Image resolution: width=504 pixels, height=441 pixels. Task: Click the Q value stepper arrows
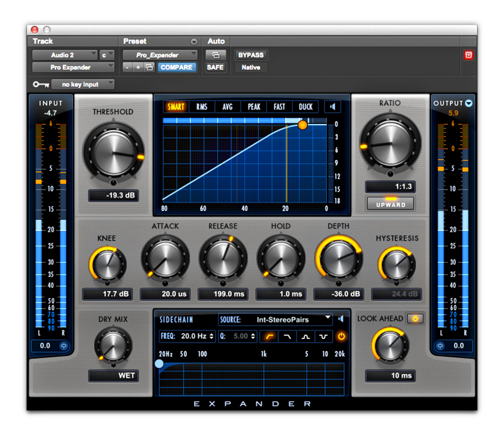pos(253,336)
